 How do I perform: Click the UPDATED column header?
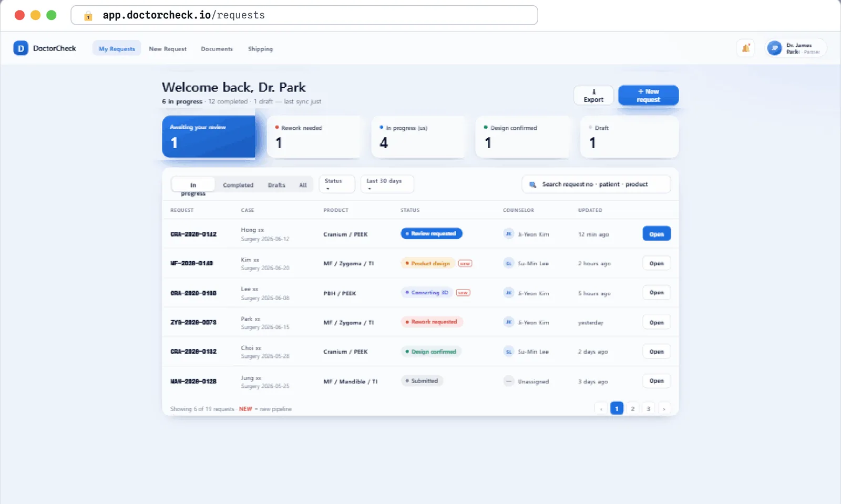click(x=590, y=210)
